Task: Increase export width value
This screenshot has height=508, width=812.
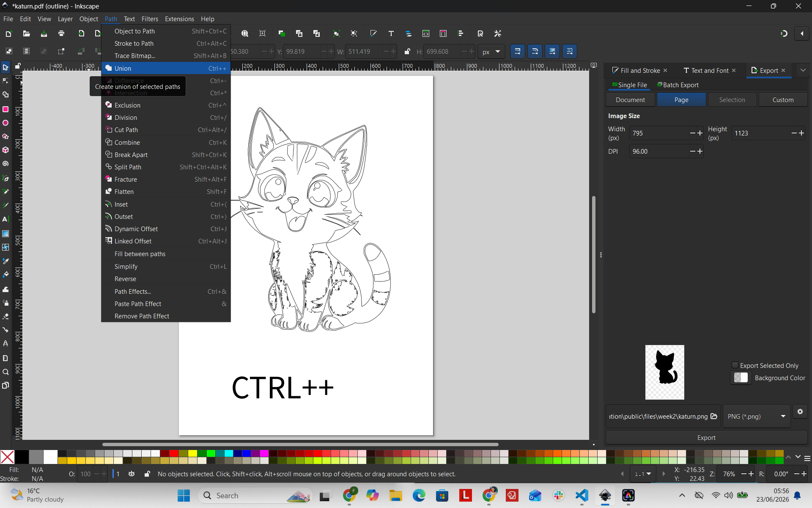Action: pyautogui.click(x=700, y=133)
